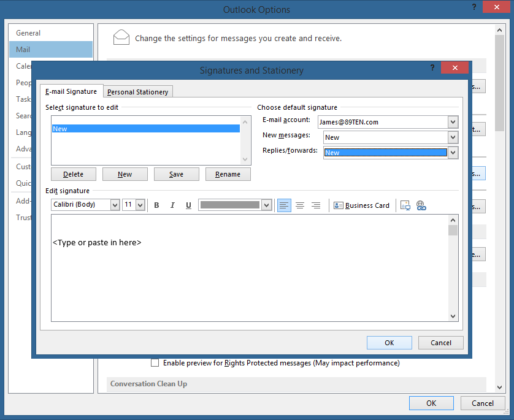
Task: Click Cancel in Signatures and Stationery dialog
Action: [440, 343]
